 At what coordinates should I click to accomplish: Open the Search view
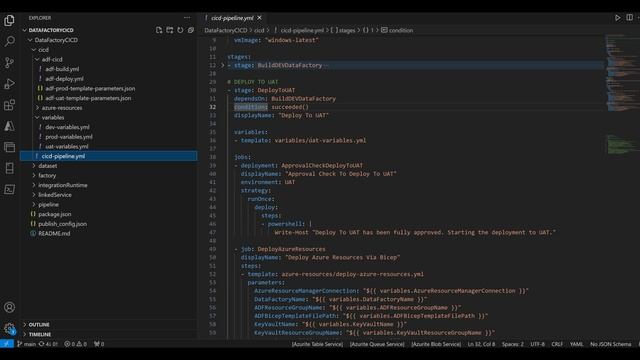(9, 41)
